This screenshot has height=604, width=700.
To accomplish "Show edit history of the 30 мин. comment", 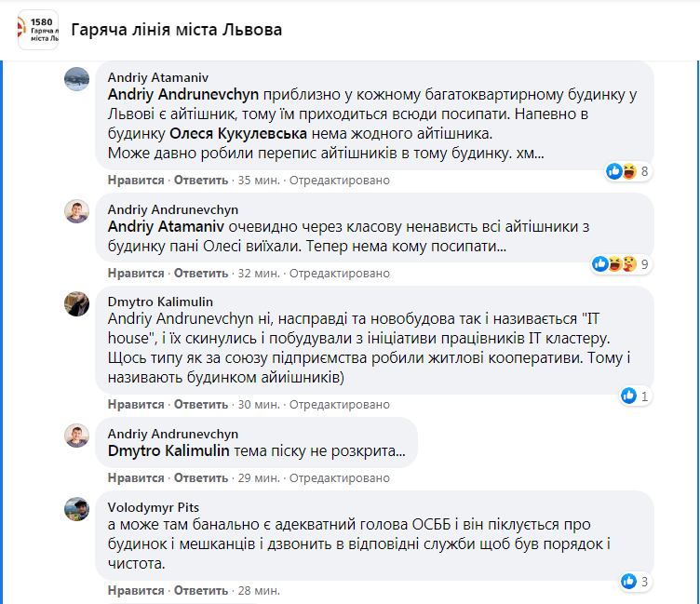I will click(340, 404).
